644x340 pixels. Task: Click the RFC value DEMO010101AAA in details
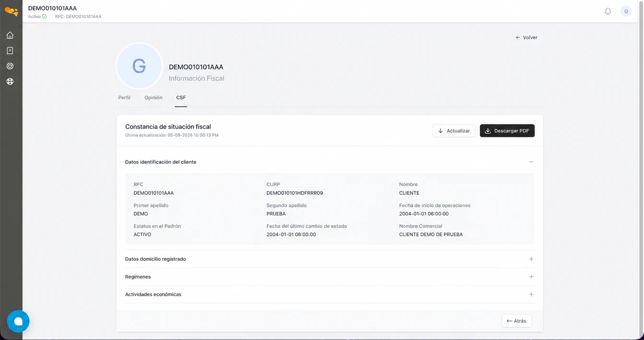click(x=153, y=193)
